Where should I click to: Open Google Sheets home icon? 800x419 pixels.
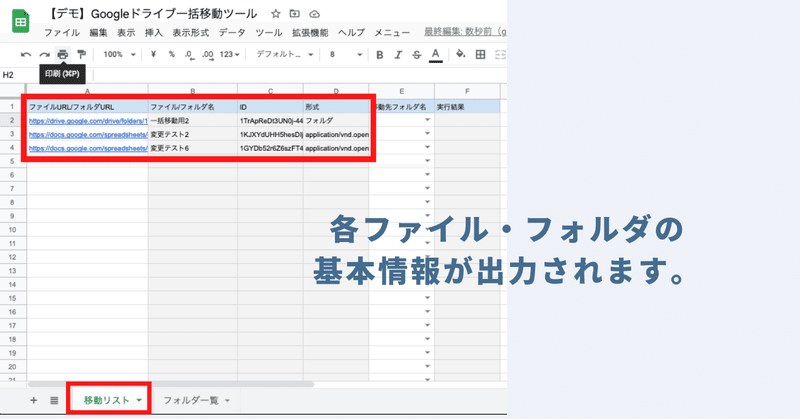(x=20, y=21)
